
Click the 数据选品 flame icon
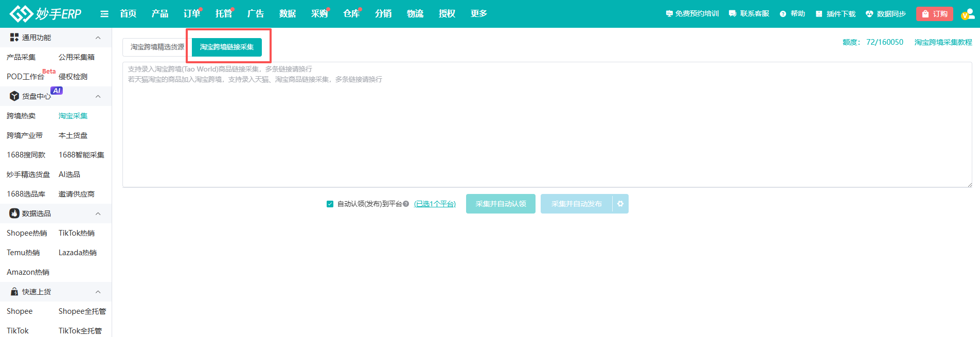click(x=14, y=214)
